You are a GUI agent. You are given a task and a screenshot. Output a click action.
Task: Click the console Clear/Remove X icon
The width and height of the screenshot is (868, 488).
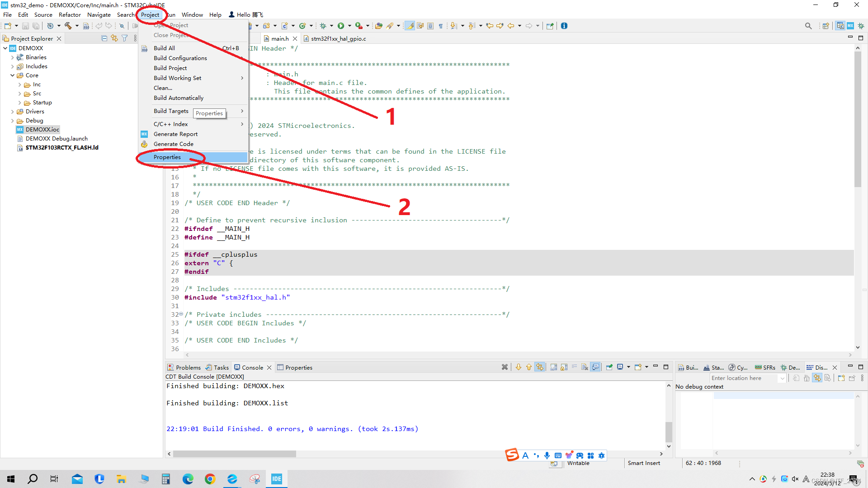505,367
